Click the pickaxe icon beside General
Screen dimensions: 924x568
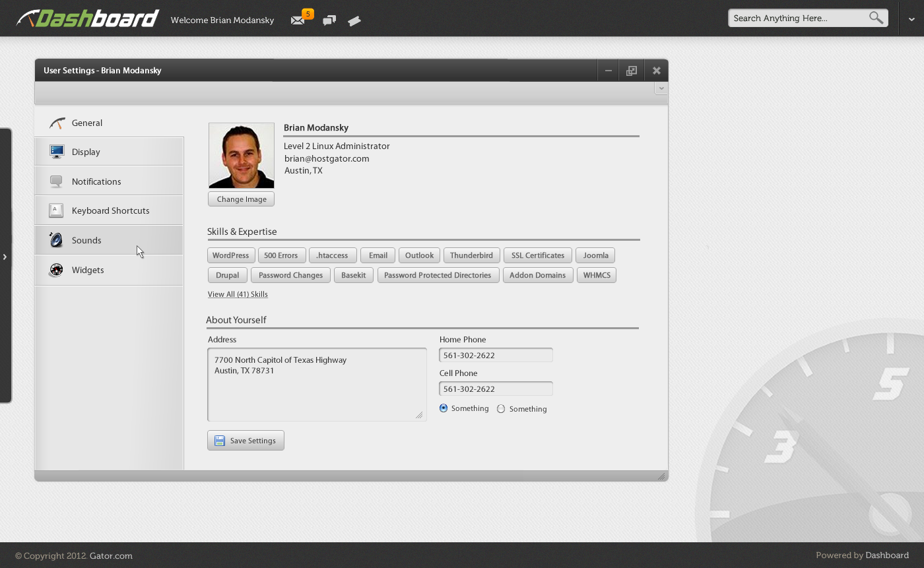(x=57, y=123)
